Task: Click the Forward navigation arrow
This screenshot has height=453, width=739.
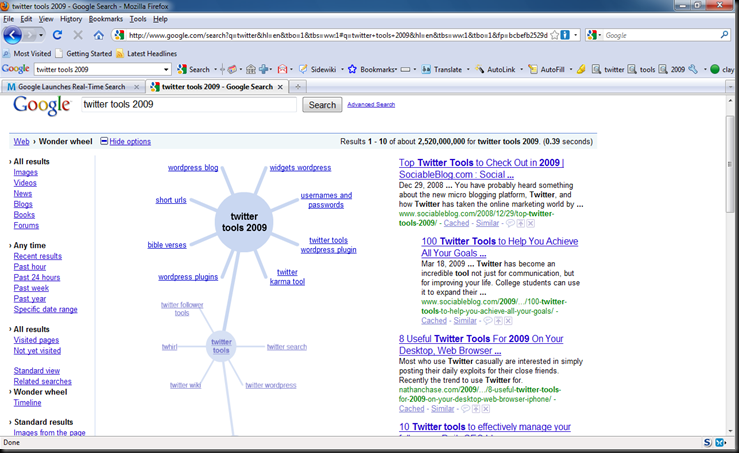Action: pos(30,35)
